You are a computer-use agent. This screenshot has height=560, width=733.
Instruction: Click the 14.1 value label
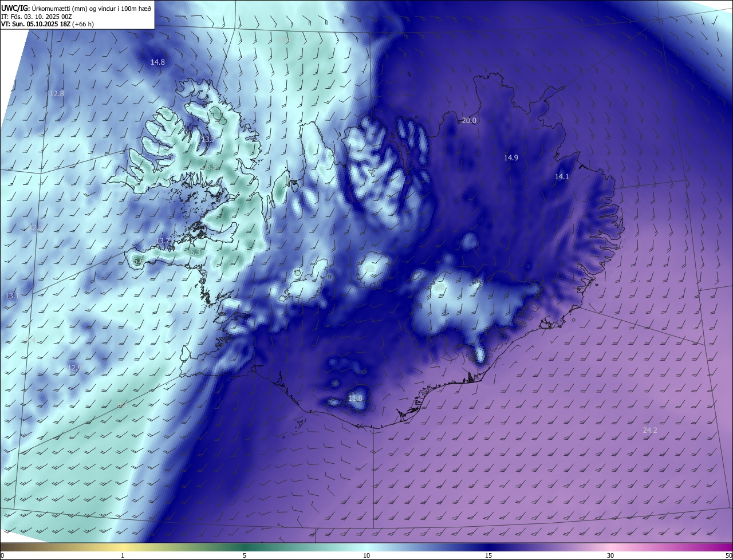[562, 177]
